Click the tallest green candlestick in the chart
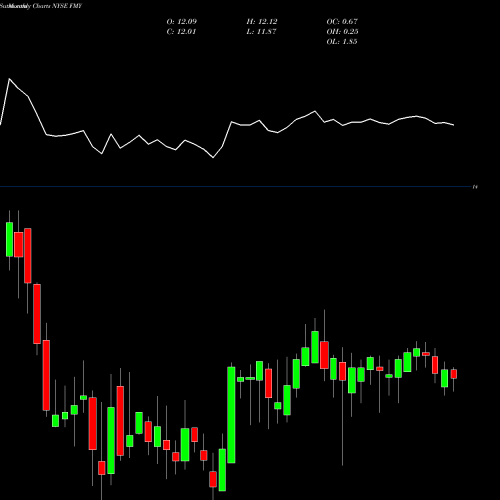 click(231, 415)
